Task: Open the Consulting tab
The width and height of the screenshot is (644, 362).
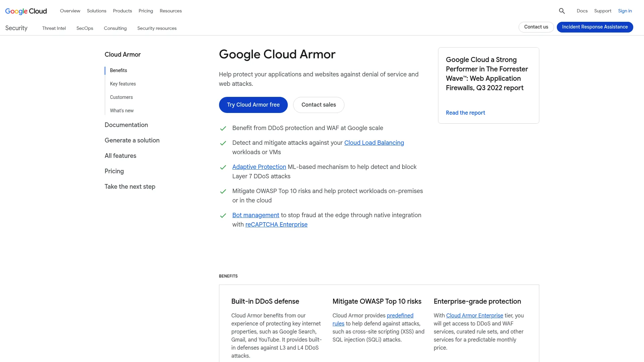Action: (115, 28)
